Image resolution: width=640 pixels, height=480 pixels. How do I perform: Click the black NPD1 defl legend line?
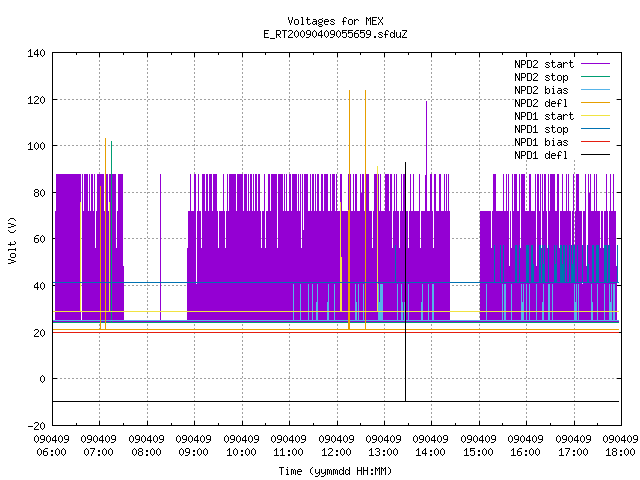pos(595,155)
